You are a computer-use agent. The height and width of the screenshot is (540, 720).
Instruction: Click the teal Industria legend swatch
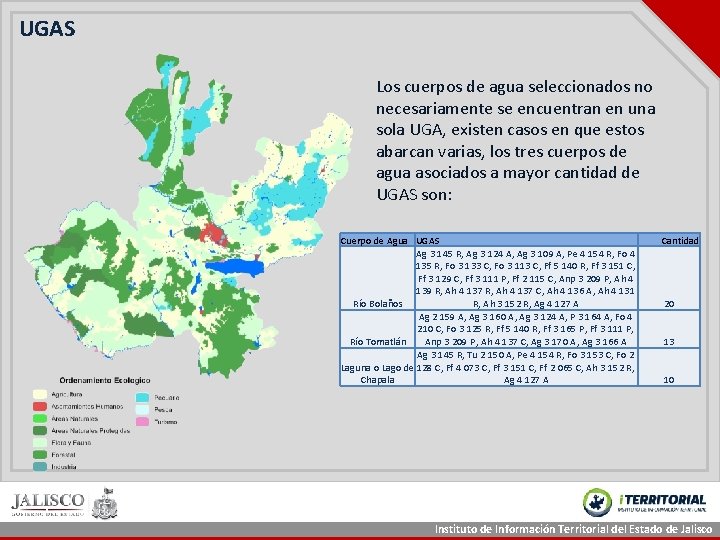point(40,467)
